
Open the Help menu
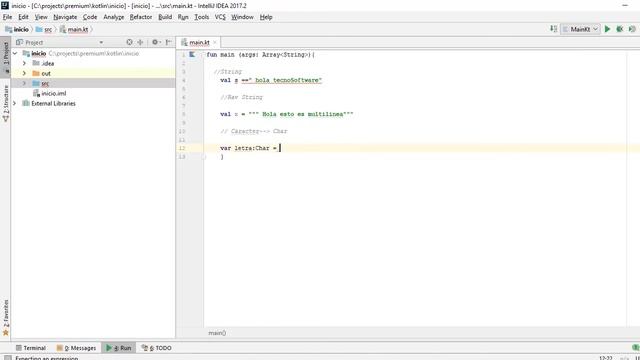(x=266, y=17)
